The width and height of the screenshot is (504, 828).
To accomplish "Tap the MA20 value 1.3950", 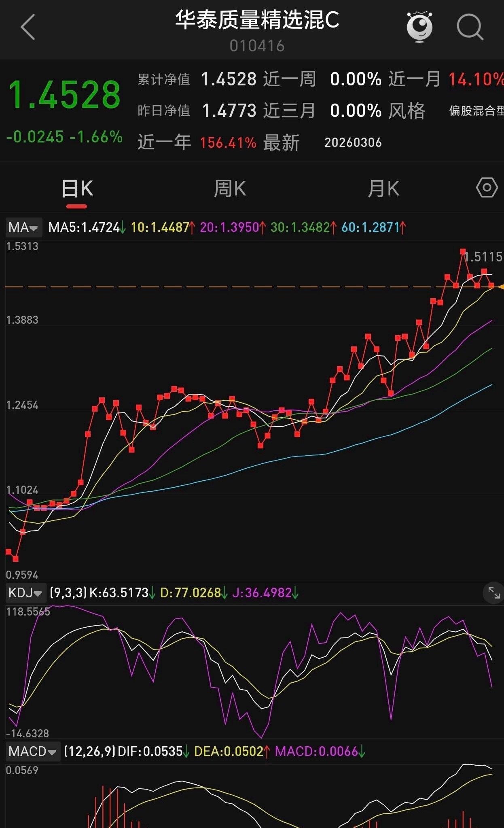I will [x=230, y=227].
